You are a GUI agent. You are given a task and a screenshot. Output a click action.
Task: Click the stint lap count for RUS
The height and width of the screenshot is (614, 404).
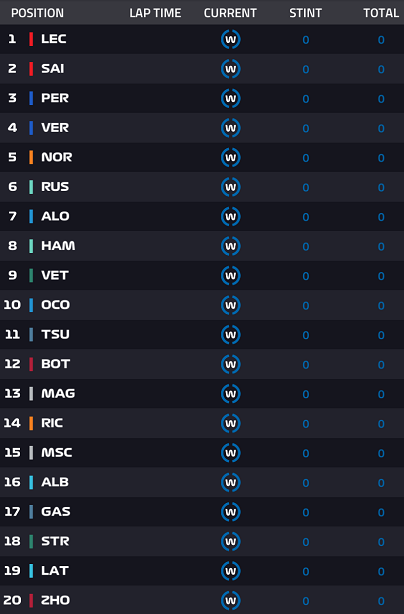click(306, 188)
